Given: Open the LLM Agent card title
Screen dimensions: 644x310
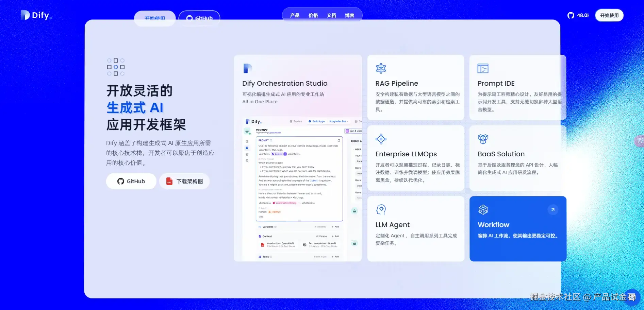Looking at the screenshot, I should pos(393,225).
